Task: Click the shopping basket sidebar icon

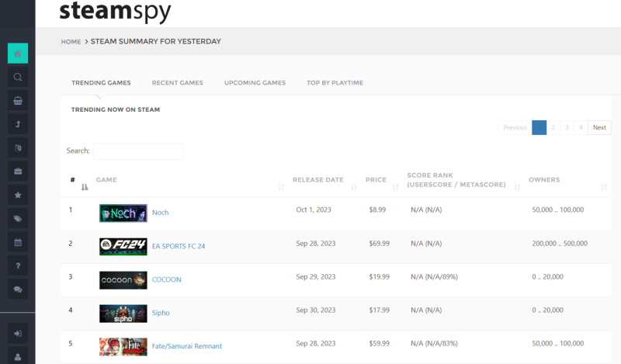Action: pyautogui.click(x=18, y=100)
